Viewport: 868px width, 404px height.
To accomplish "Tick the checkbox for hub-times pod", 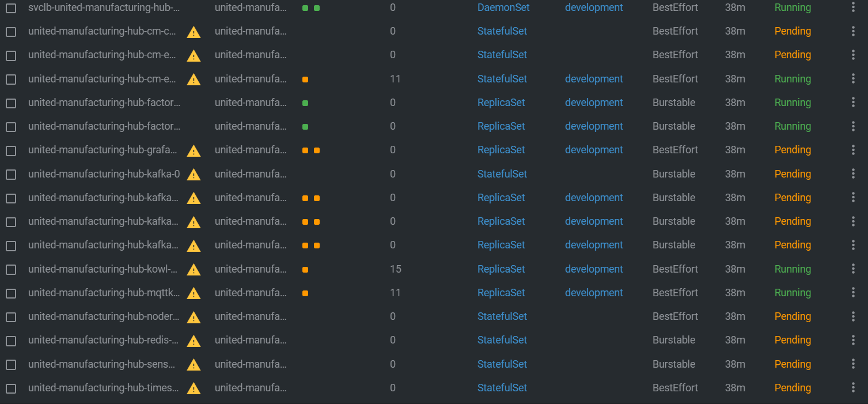I will pyautogui.click(x=11, y=388).
